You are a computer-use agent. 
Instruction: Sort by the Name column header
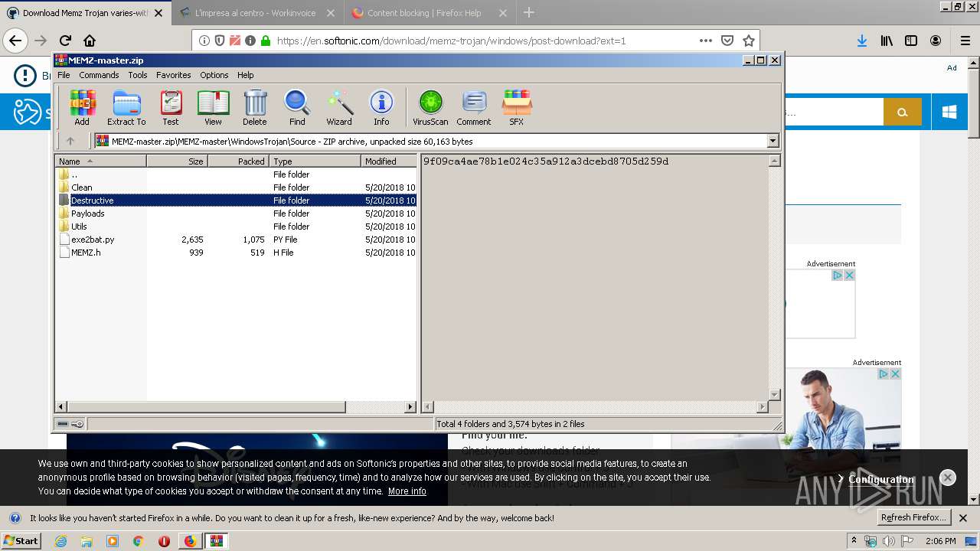click(100, 161)
